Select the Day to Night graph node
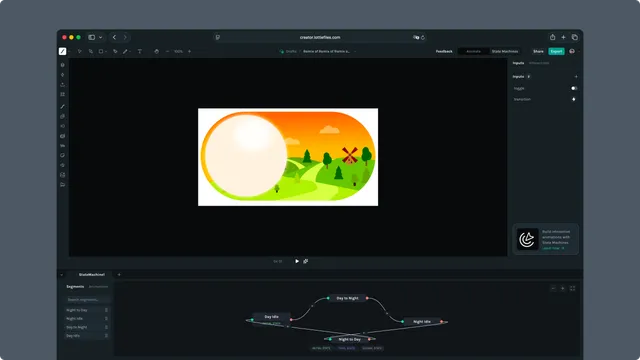 [347, 298]
